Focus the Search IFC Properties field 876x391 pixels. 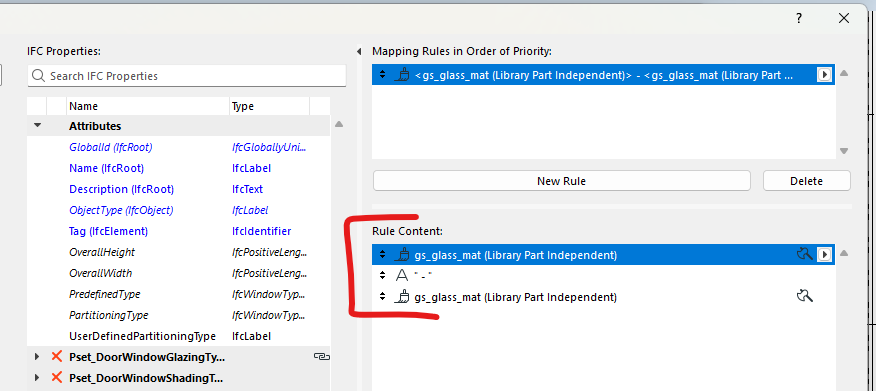[187, 76]
